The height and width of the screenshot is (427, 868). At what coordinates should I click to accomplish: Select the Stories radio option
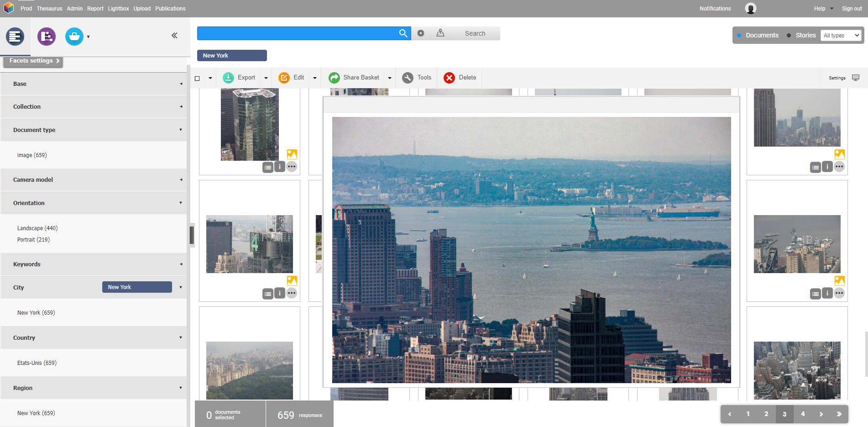(x=789, y=35)
